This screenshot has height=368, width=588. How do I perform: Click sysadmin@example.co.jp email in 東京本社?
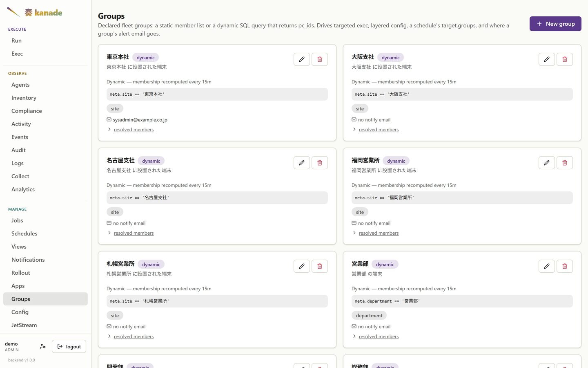140,120
